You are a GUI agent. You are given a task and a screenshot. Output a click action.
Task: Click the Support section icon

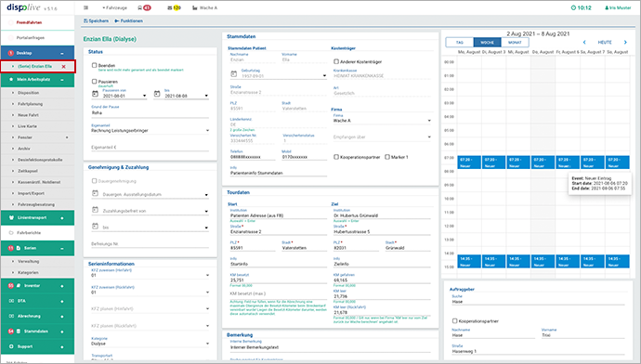pos(11,346)
